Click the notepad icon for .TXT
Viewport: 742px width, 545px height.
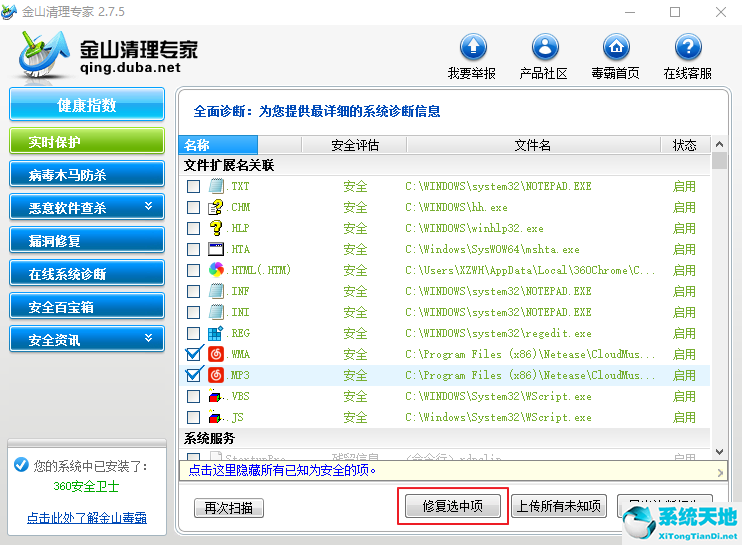(216, 186)
